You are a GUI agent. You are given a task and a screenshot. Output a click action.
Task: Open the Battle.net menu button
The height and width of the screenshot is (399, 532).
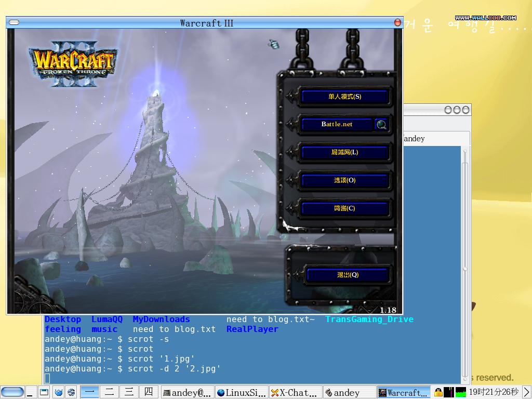click(337, 125)
